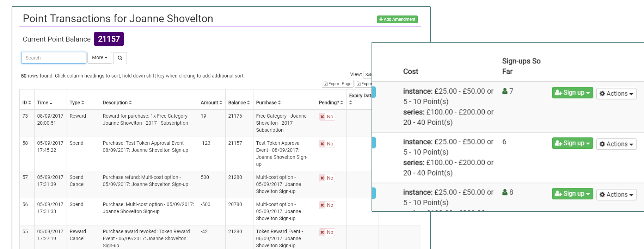
Task: Open Actions menu for second event row
Action: (x=616, y=144)
